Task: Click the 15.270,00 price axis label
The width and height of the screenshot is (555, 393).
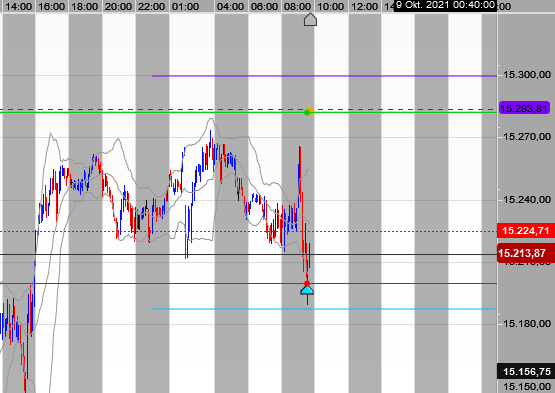Action: pyautogui.click(x=527, y=137)
